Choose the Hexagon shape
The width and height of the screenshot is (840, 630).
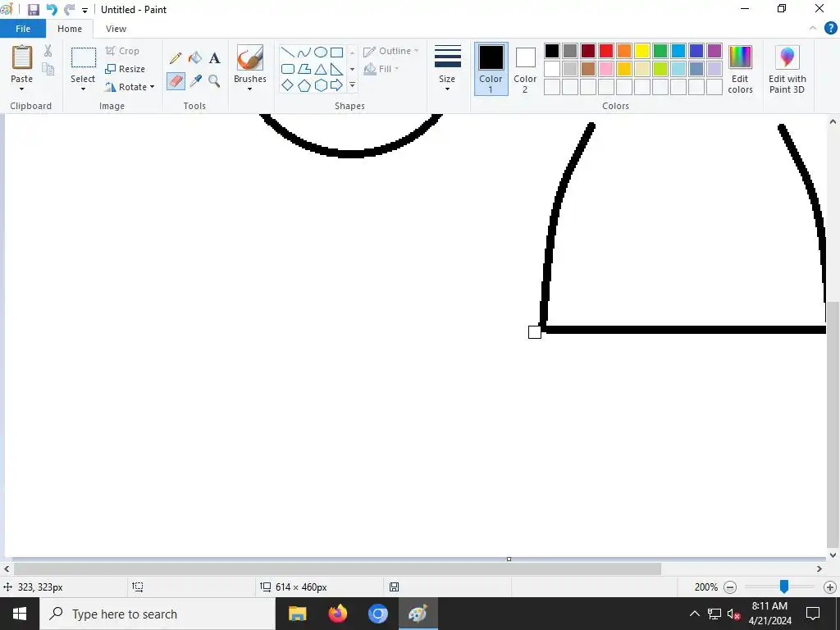321,85
